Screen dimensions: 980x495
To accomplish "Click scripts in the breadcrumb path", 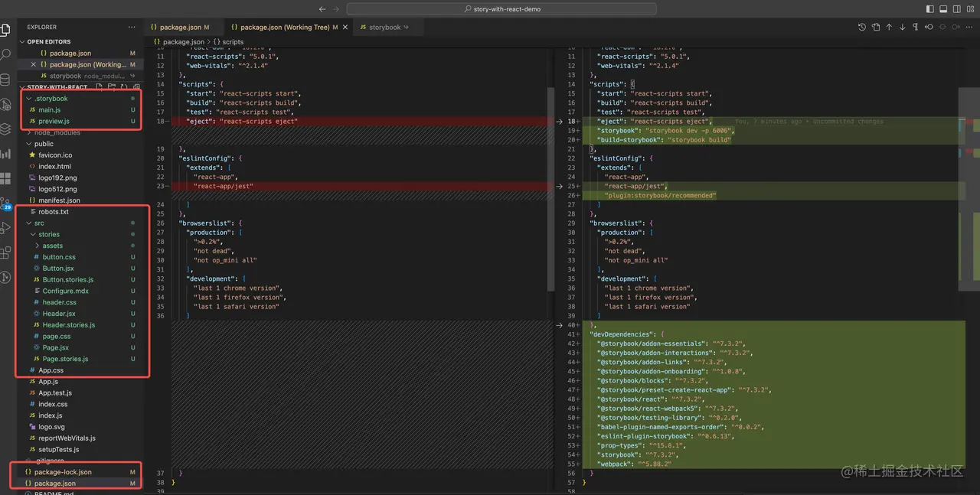I will tap(232, 42).
